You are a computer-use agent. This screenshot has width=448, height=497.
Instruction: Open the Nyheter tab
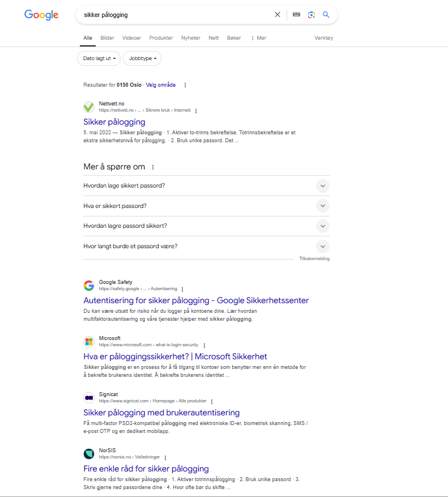click(191, 38)
